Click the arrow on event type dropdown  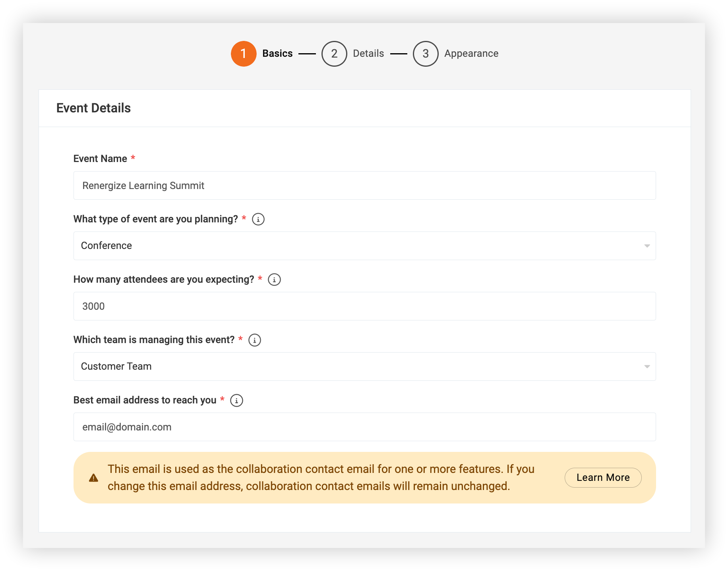click(647, 246)
